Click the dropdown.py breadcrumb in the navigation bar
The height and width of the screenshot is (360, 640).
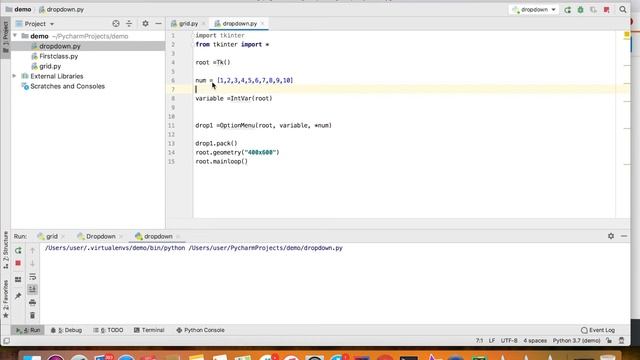tap(61, 9)
